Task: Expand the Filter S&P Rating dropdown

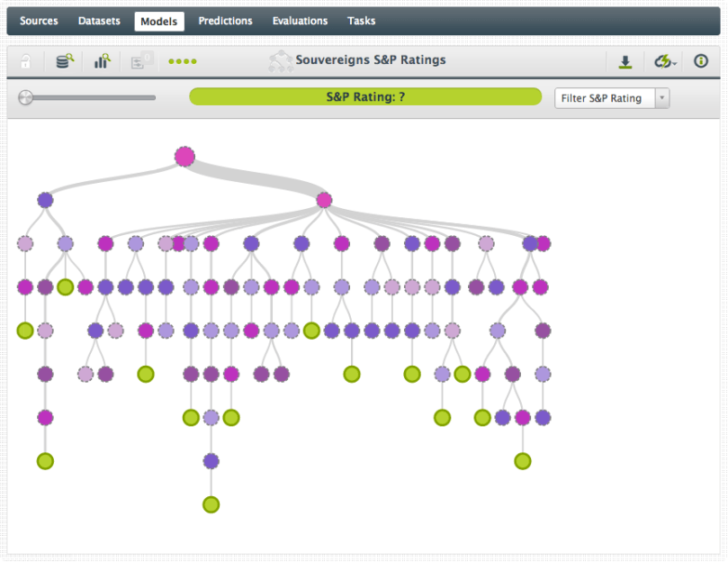Action: click(612, 98)
